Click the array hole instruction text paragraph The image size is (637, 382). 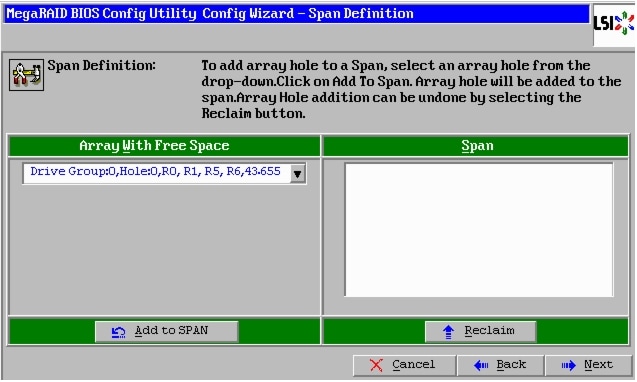click(x=411, y=89)
